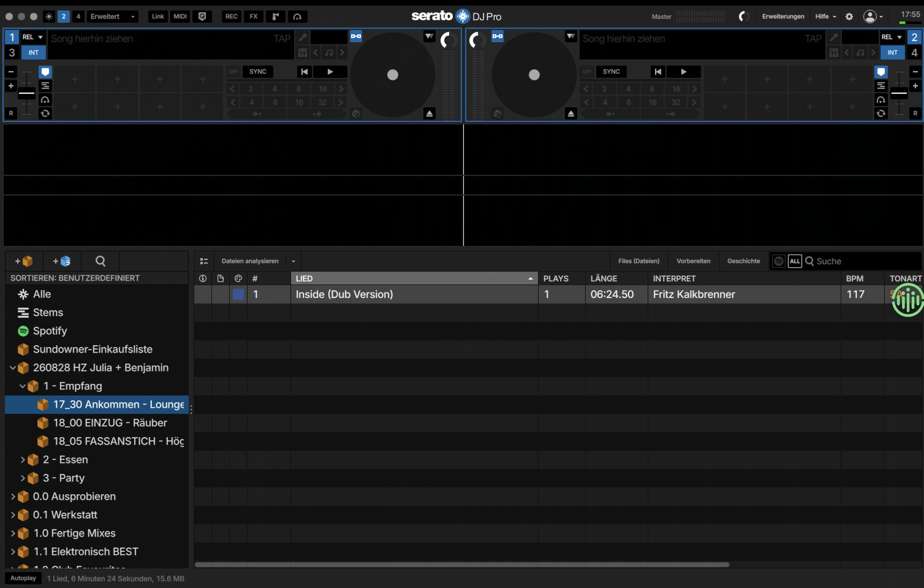Viewport: 924px width, 588px height.
Task: Open the Hilfe menu
Action: point(825,16)
